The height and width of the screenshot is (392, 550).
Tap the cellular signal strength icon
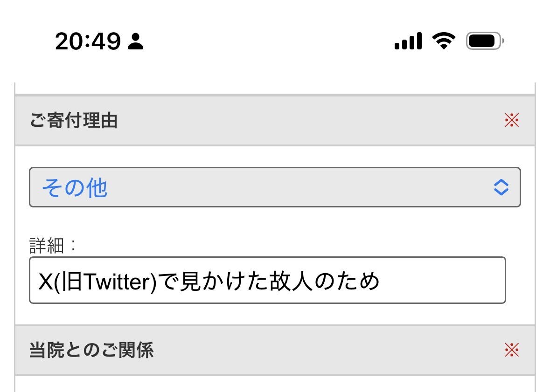[x=408, y=41]
